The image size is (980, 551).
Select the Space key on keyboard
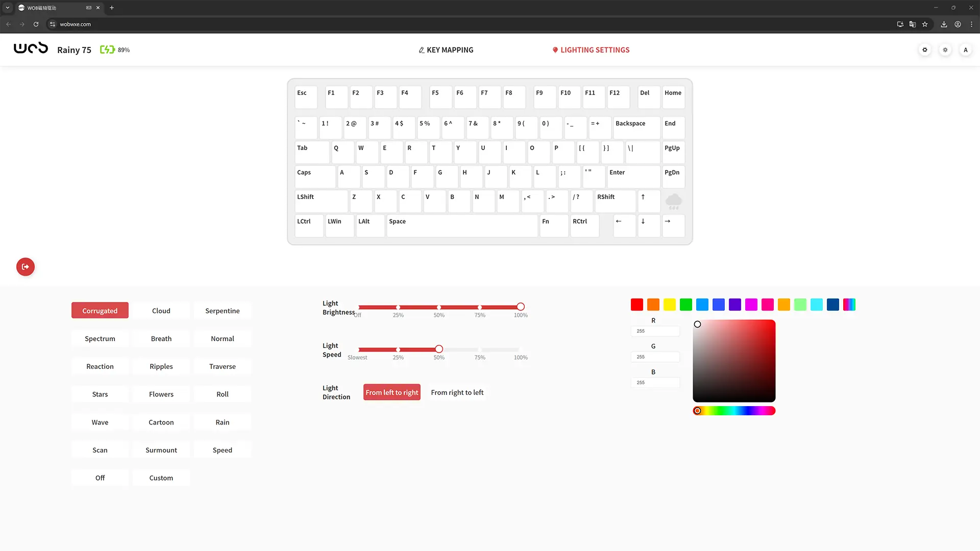pyautogui.click(x=462, y=226)
